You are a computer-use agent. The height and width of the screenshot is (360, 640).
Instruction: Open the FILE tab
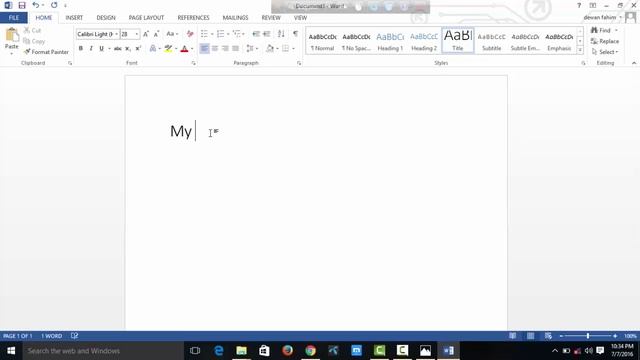tap(14, 18)
